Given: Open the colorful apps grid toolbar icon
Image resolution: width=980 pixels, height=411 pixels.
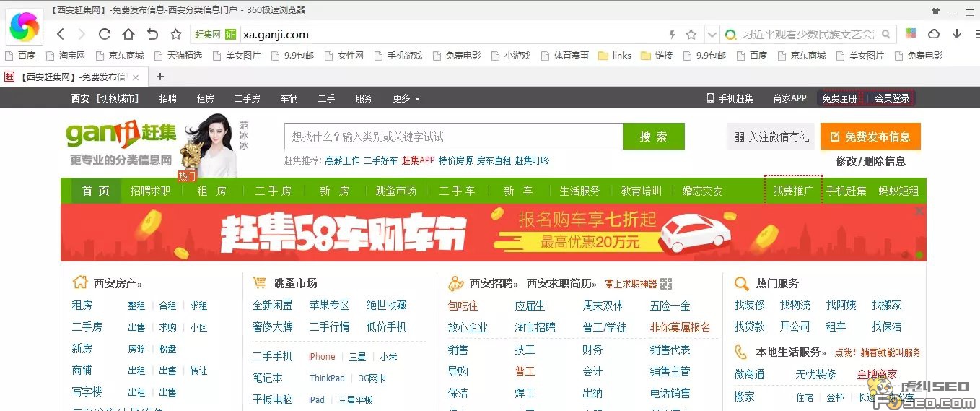Looking at the screenshot, I should [x=911, y=34].
